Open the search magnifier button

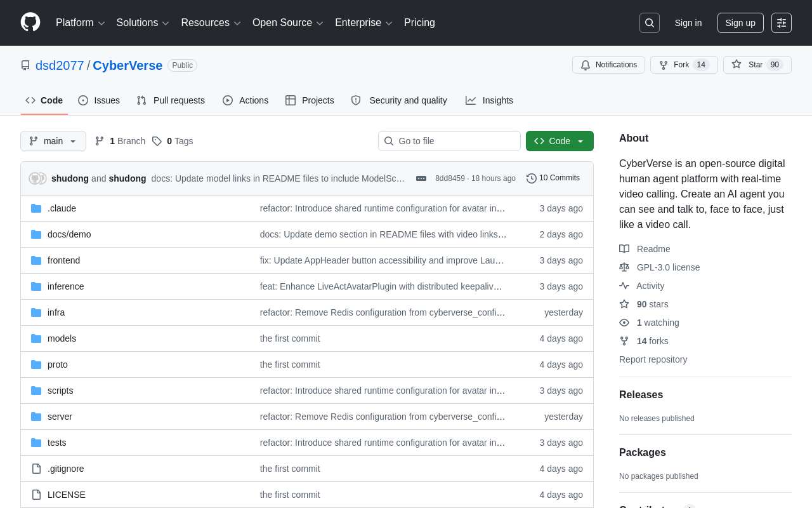pyautogui.click(x=649, y=23)
